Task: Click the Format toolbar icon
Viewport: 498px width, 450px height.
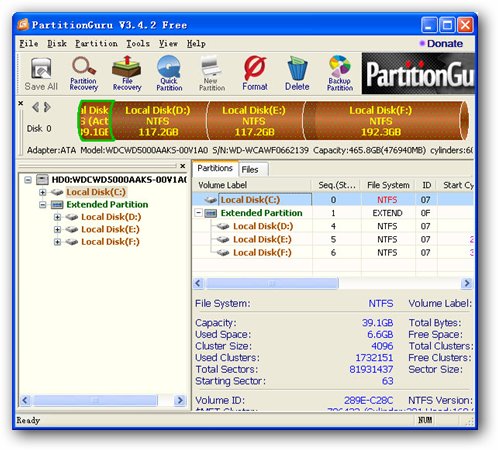Action: tap(255, 74)
